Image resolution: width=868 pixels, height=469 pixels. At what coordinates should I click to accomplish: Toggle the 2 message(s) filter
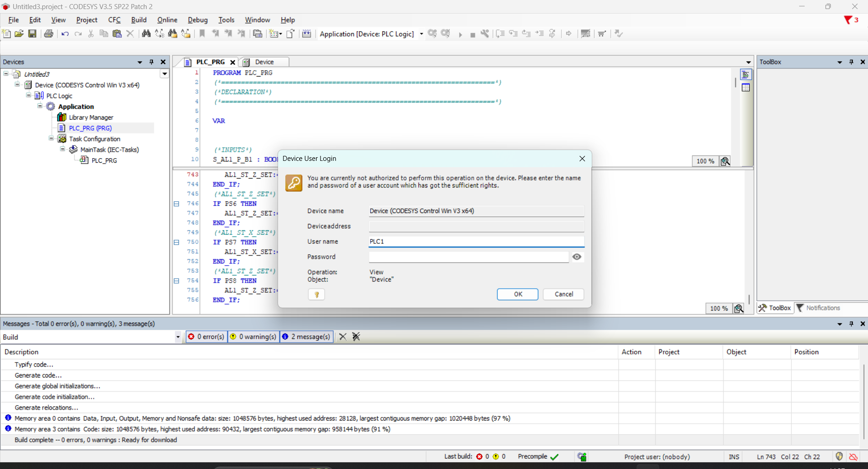point(307,337)
